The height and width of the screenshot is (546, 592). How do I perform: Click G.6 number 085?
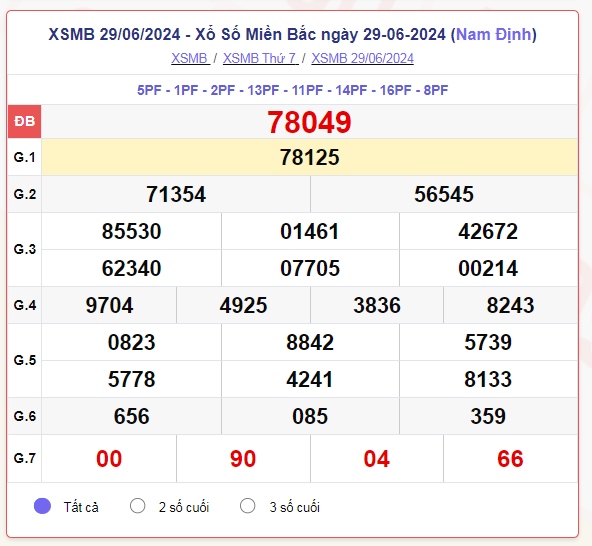coord(310,416)
